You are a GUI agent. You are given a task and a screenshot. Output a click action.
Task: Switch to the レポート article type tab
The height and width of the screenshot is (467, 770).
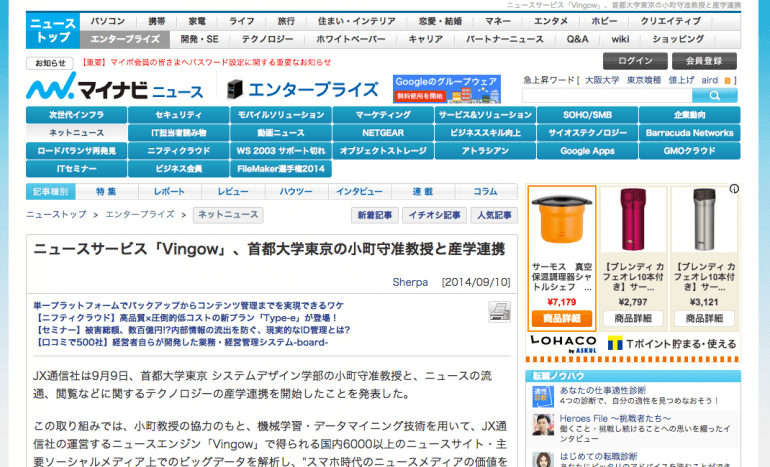click(x=169, y=192)
